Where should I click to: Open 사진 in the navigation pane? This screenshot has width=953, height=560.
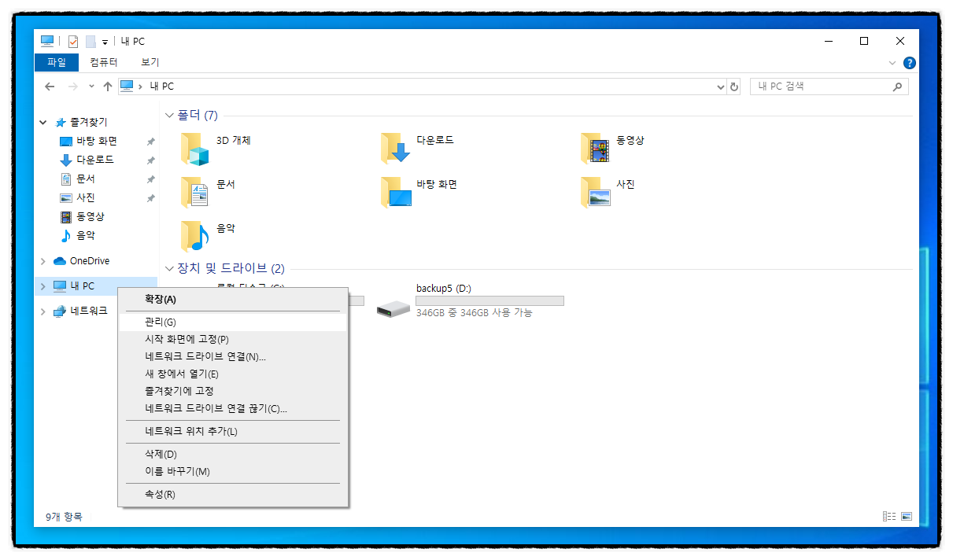tap(85, 197)
